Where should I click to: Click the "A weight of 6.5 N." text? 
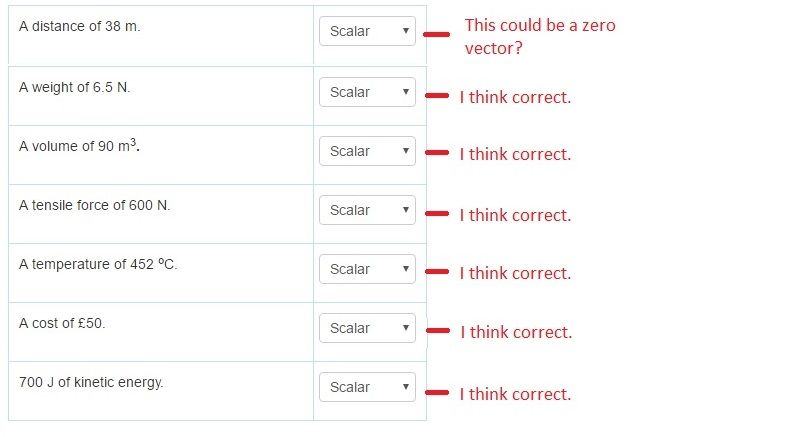(75, 87)
